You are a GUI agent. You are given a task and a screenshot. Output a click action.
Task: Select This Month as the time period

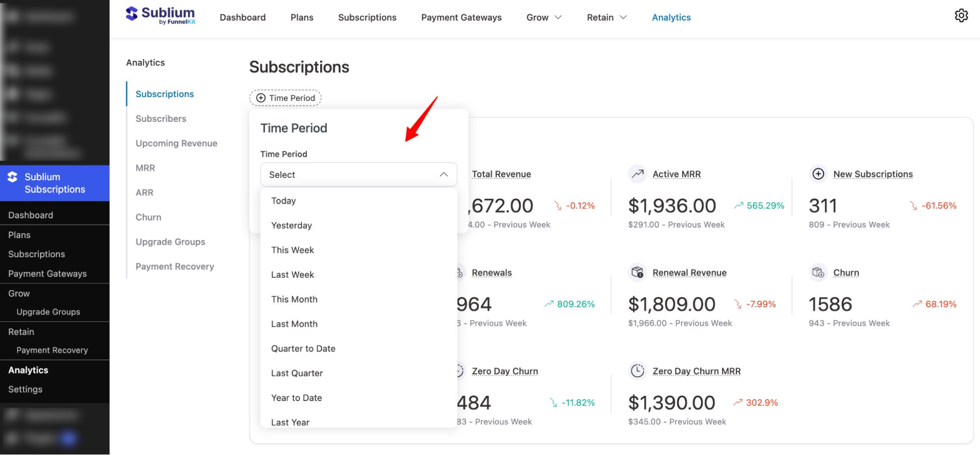click(294, 299)
